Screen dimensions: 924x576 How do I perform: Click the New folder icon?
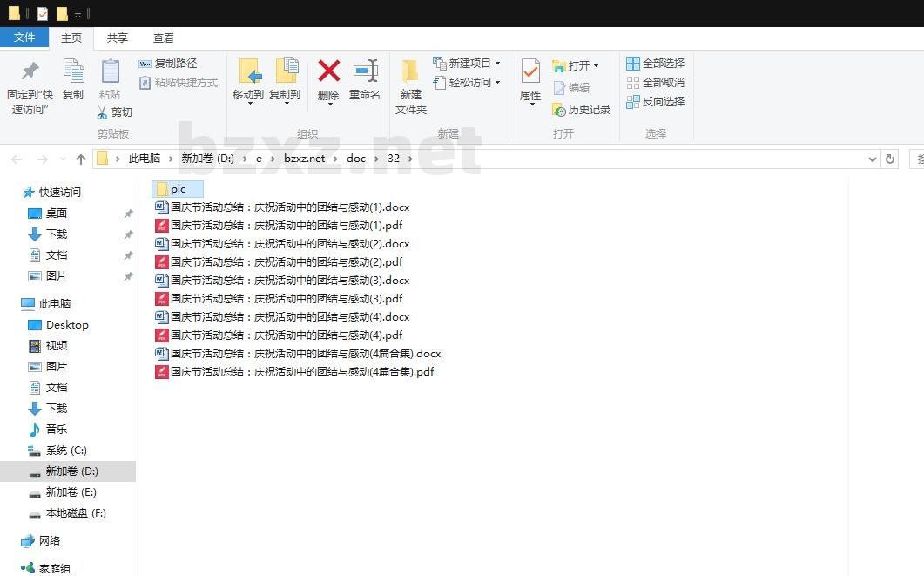(x=410, y=72)
